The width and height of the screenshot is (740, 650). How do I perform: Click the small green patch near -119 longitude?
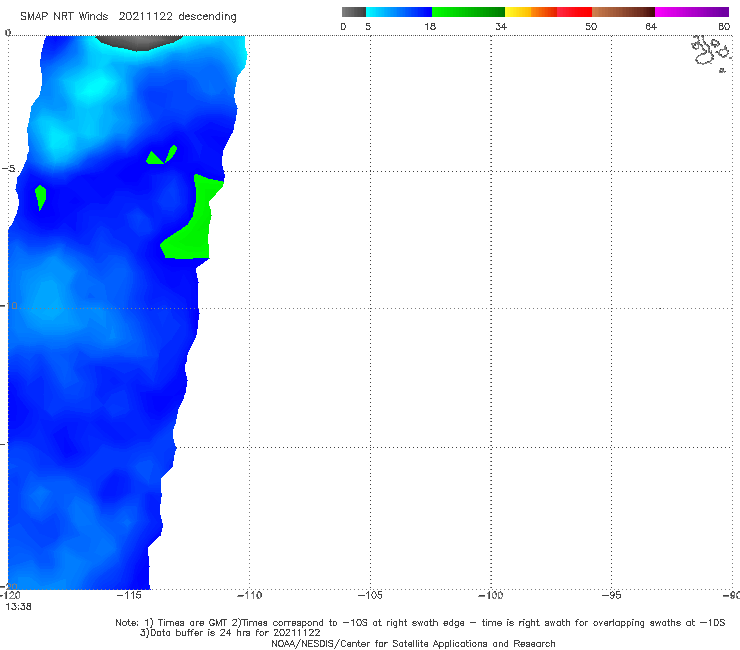(41, 197)
